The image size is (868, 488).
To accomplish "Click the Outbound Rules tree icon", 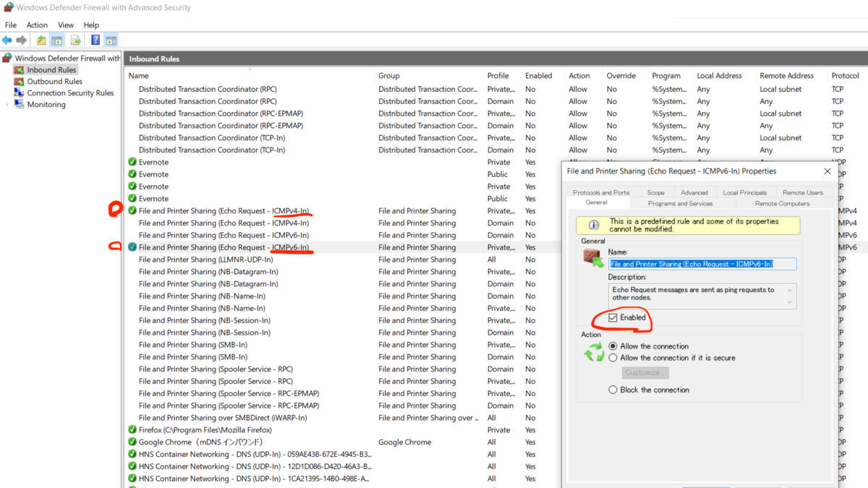I will click(x=19, y=82).
